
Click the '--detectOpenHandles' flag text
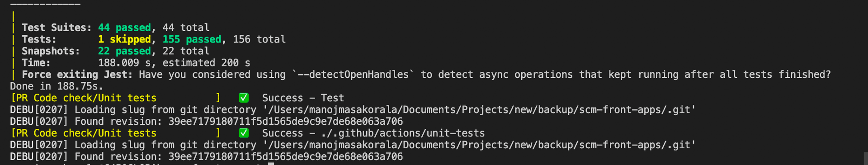353,75
